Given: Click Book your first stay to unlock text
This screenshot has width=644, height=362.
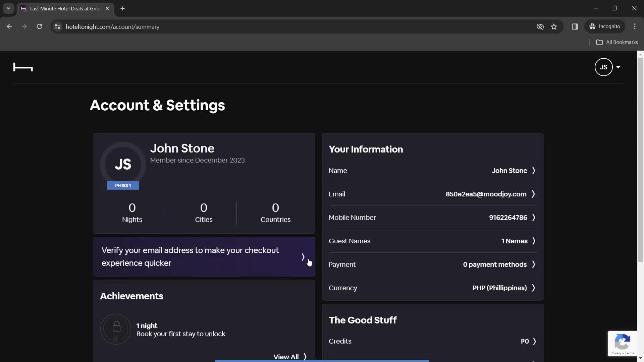Looking at the screenshot, I should (181, 334).
